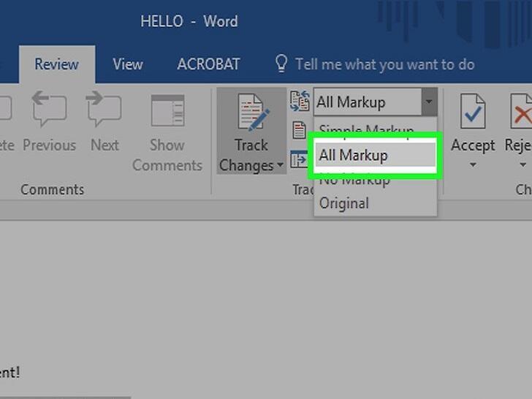
Task: Click the Tell me lightbulb icon
Action: click(x=281, y=64)
